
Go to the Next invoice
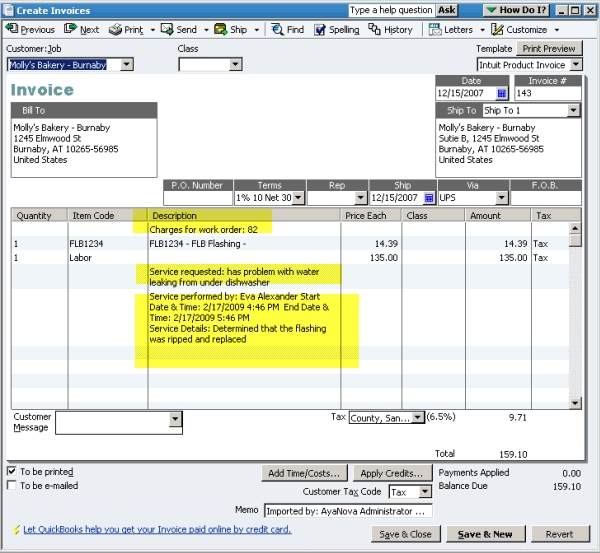pos(82,29)
